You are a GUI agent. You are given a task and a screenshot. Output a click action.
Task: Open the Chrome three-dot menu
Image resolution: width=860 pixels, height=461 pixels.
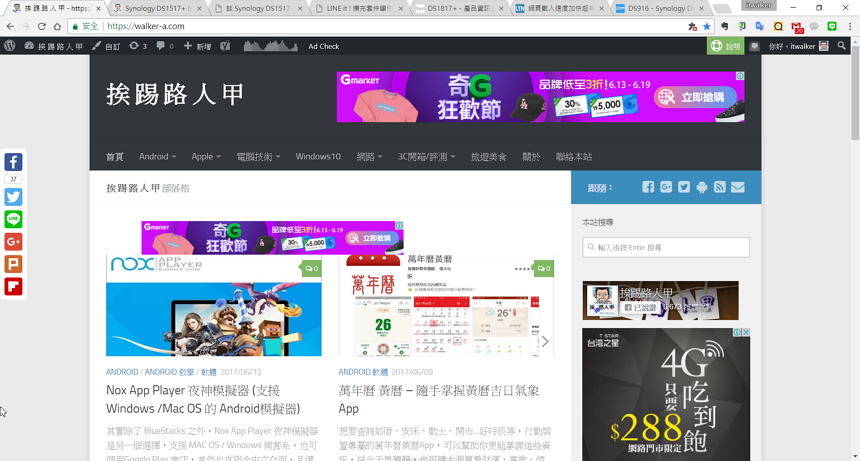coord(850,26)
